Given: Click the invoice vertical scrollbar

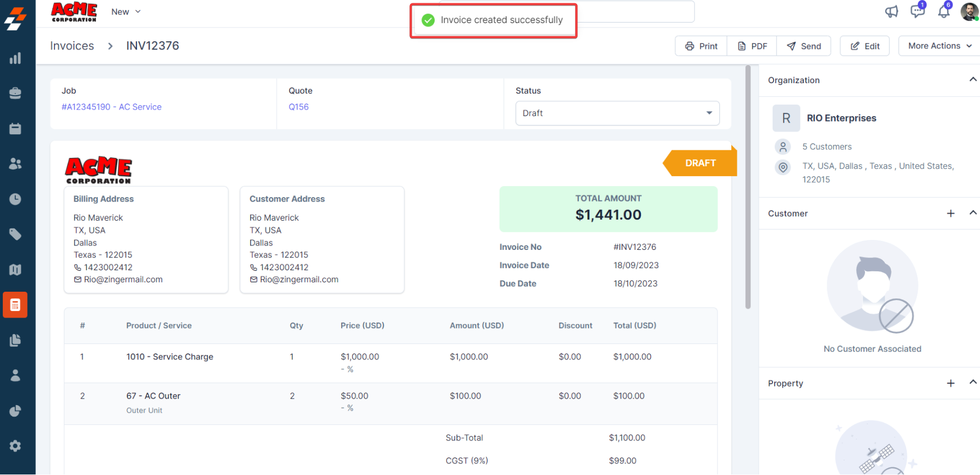Looking at the screenshot, I should (x=748, y=187).
